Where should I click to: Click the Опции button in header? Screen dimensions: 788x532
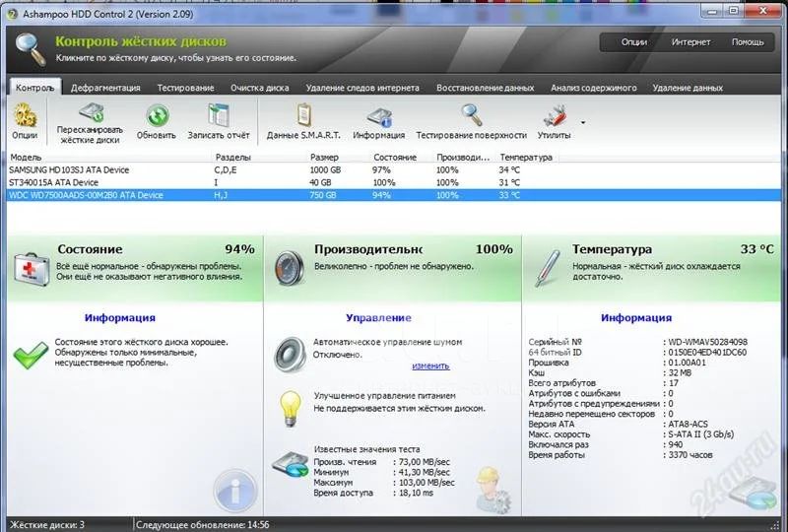click(x=634, y=42)
